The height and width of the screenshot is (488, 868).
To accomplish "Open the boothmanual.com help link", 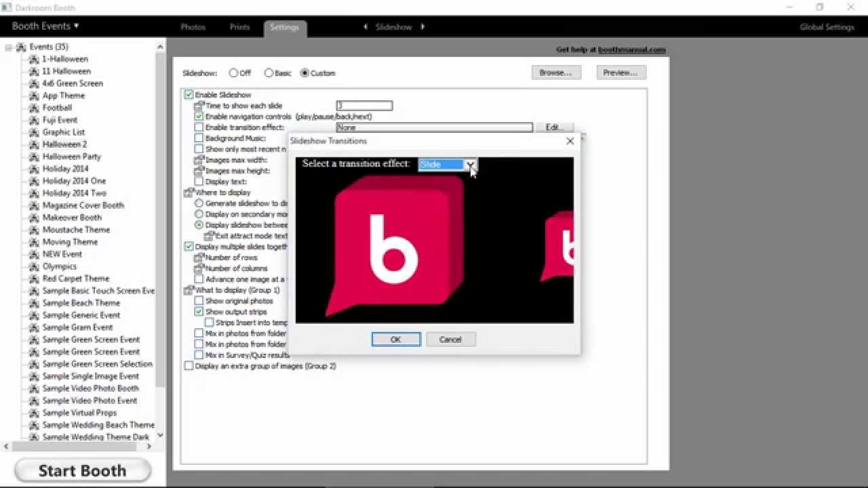I will [x=632, y=49].
